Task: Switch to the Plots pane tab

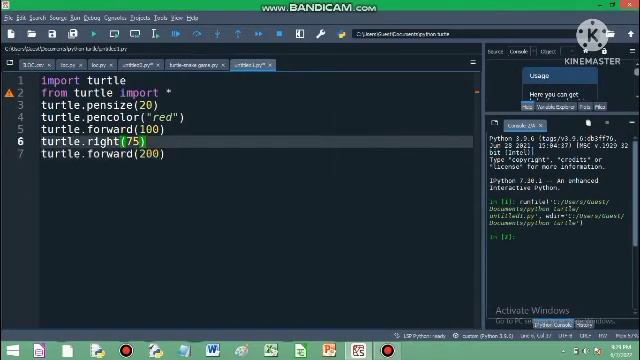Action: tap(584, 107)
